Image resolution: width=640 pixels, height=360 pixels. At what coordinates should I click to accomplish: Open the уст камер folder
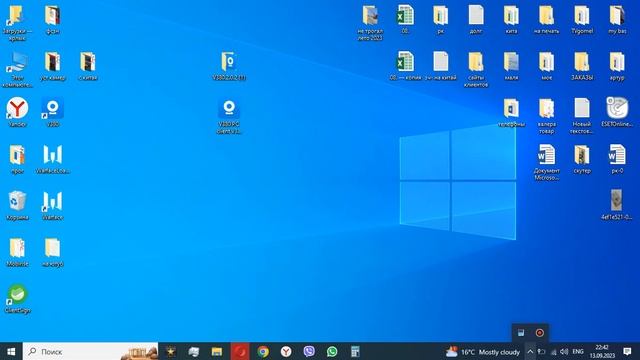click(x=53, y=62)
